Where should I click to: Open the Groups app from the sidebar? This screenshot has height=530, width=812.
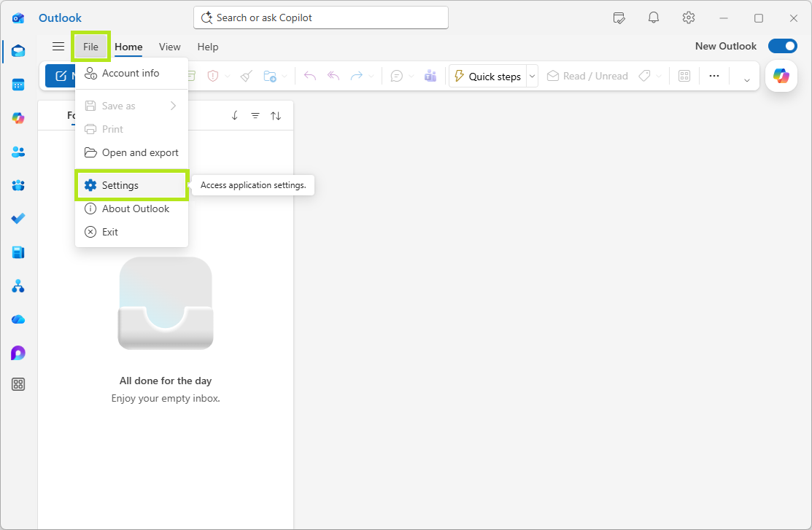[18, 185]
